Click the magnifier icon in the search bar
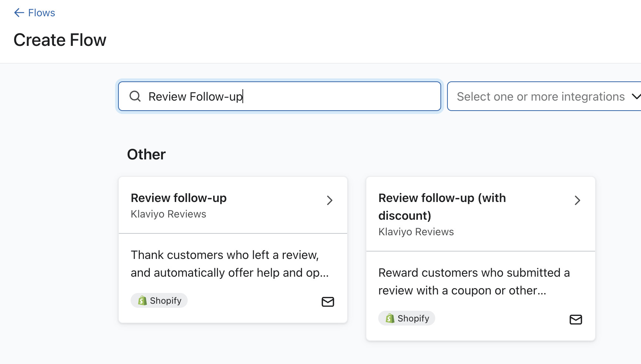This screenshot has height=364, width=641. (x=135, y=96)
